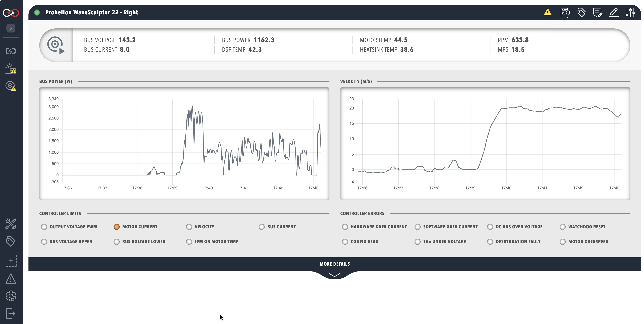
Task: Select the Bus Voltage Lower limit indicator
Action: (x=116, y=242)
